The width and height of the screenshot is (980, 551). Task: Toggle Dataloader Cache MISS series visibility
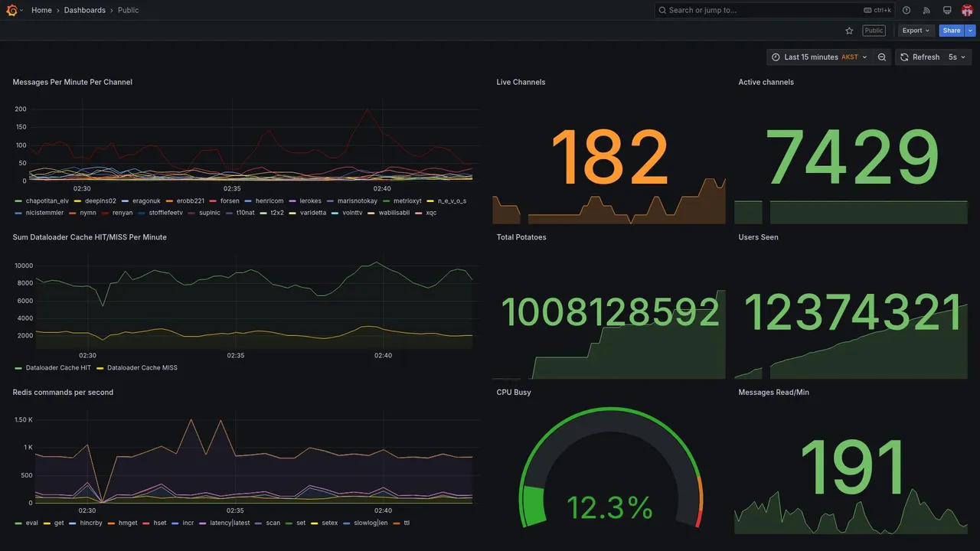[136, 368]
